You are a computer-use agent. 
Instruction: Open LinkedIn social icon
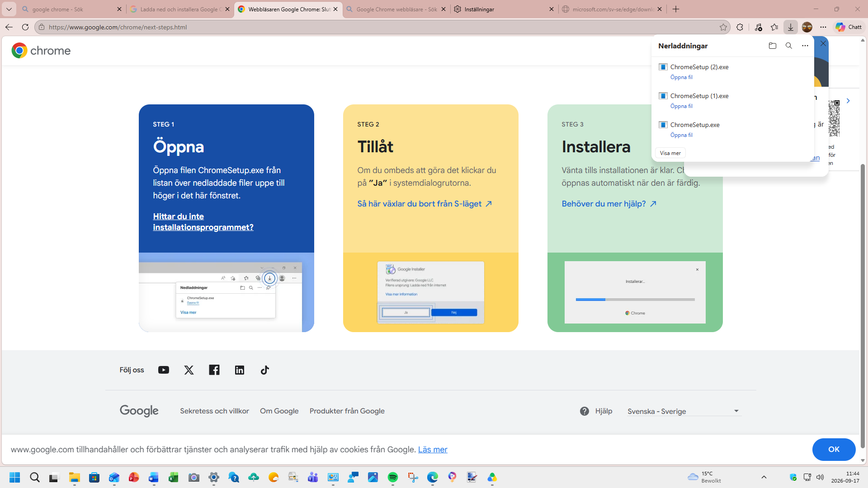[240, 370]
